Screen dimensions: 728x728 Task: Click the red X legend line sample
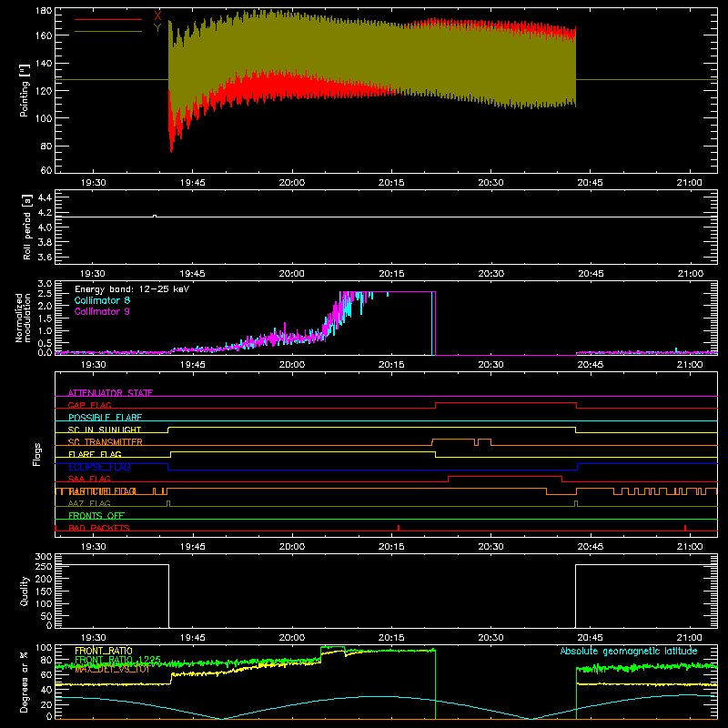[x=108, y=19]
